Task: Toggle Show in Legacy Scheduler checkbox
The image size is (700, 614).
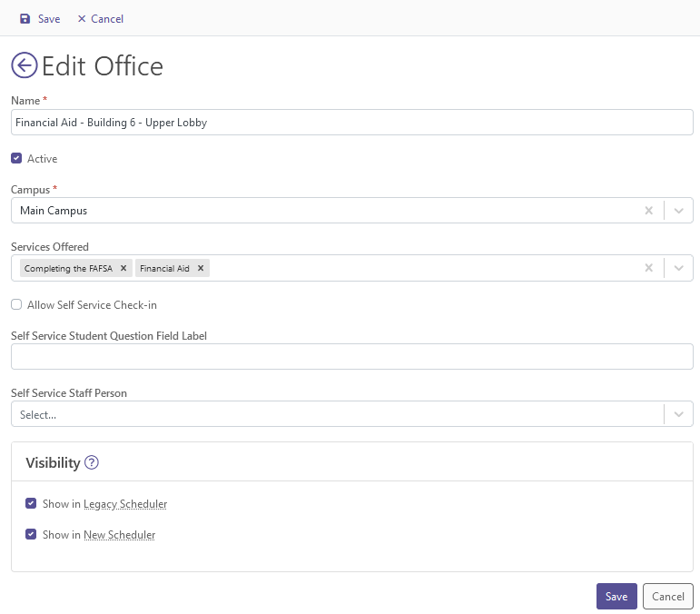Action: (31, 503)
